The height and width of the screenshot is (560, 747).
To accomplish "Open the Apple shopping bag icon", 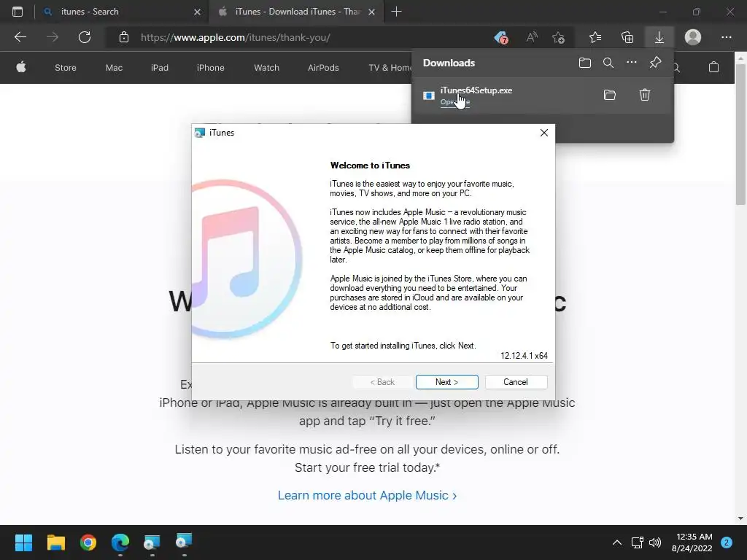I will [x=713, y=67].
